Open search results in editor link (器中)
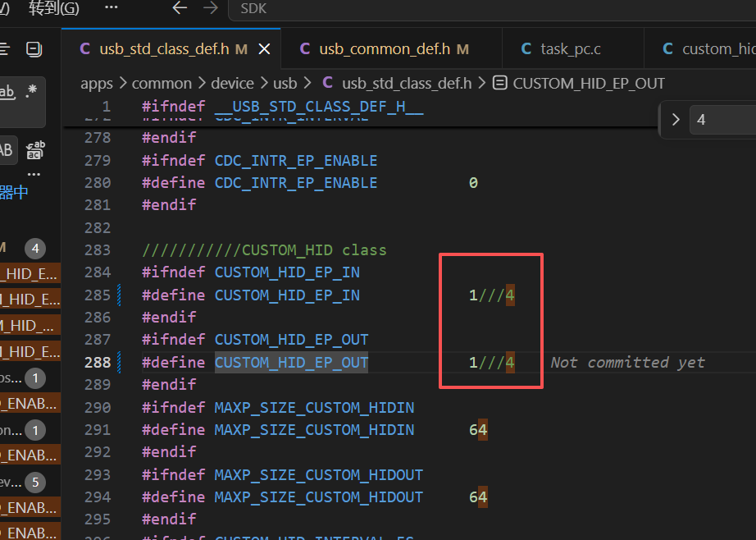Image resolution: width=756 pixels, height=540 pixels. pyautogui.click(x=14, y=193)
